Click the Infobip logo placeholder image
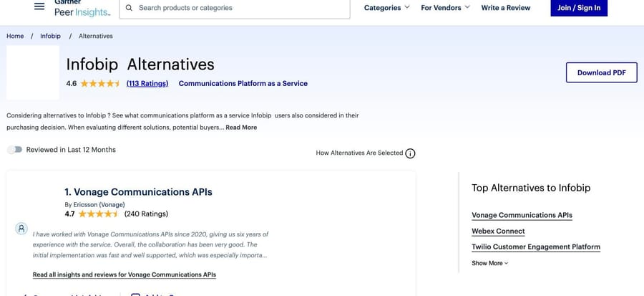Screen dimensions: 644x296 tap(33, 72)
